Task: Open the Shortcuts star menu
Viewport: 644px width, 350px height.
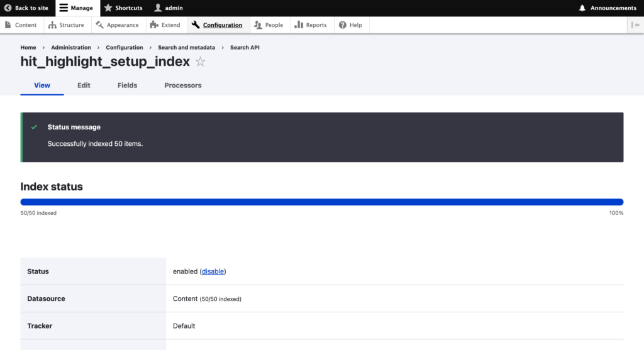Action: pos(108,8)
